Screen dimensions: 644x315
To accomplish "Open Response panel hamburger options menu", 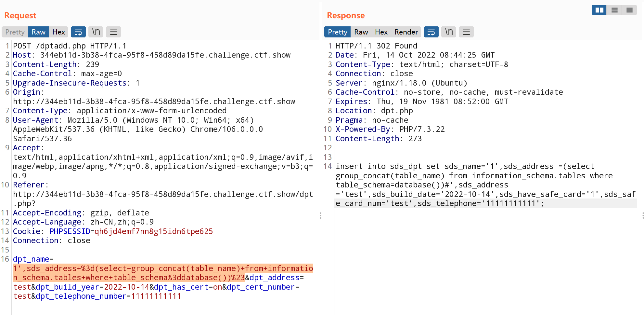I will tap(466, 32).
